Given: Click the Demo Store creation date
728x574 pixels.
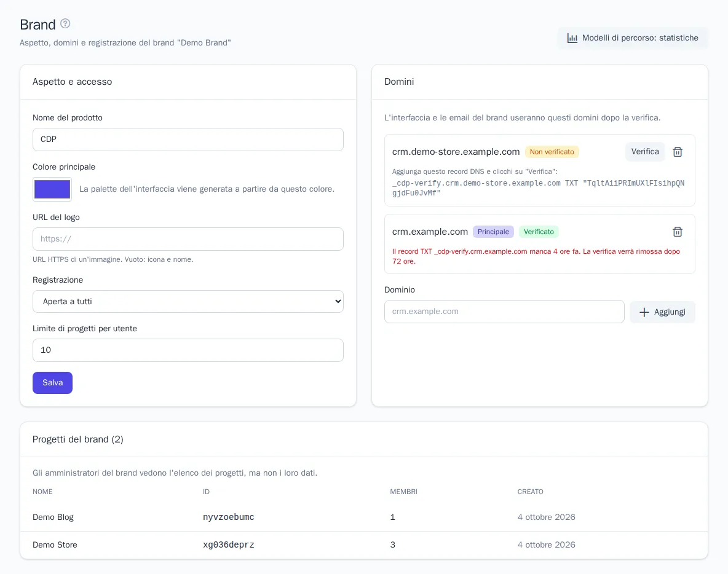Looking at the screenshot, I should (x=547, y=545).
